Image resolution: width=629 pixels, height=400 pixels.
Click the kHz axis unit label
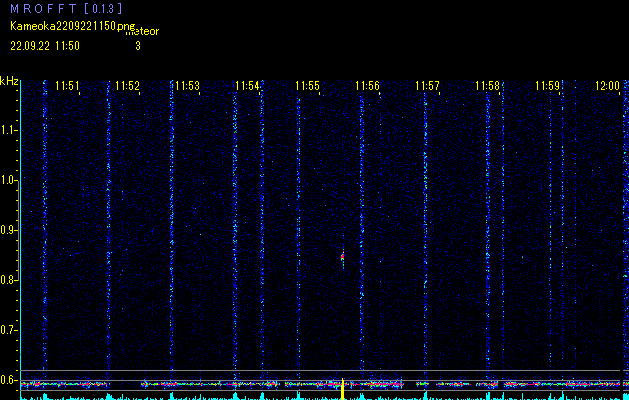point(9,81)
